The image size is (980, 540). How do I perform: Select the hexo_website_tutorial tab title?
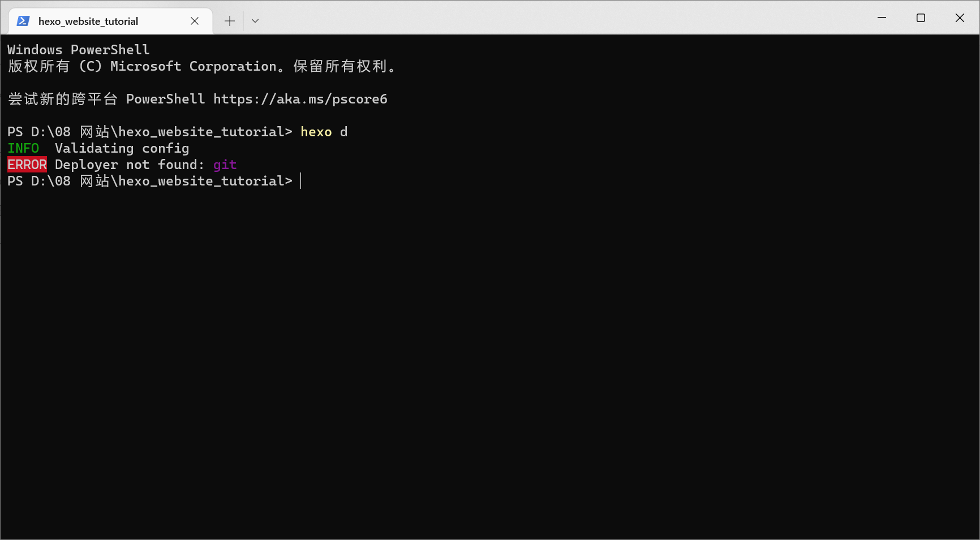pyautogui.click(x=88, y=21)
